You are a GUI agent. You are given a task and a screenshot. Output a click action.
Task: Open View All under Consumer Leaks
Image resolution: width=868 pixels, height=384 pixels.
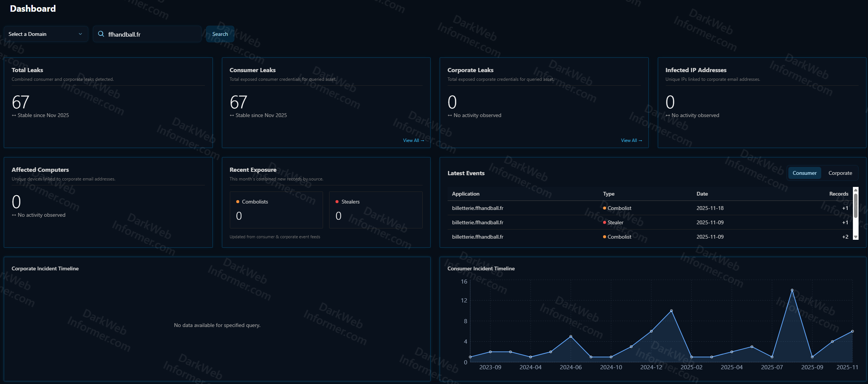click(x=413, y=140)
